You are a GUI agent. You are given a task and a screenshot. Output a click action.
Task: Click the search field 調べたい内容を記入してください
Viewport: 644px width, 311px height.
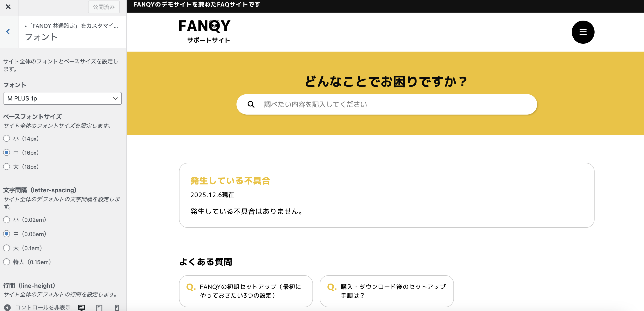[392, 104]
